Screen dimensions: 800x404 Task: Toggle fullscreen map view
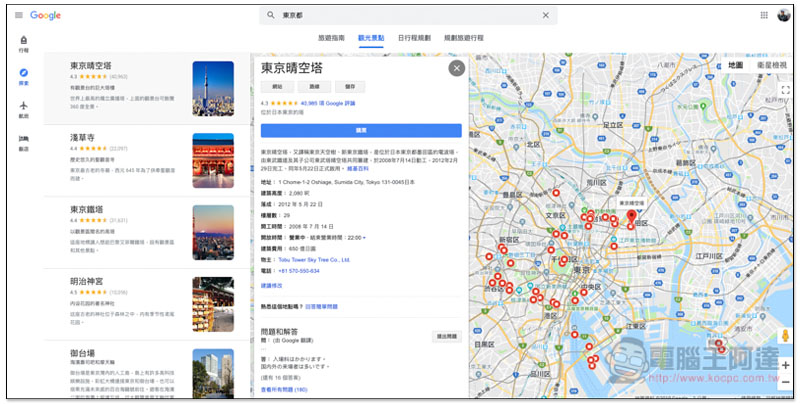tap(785, 90)
